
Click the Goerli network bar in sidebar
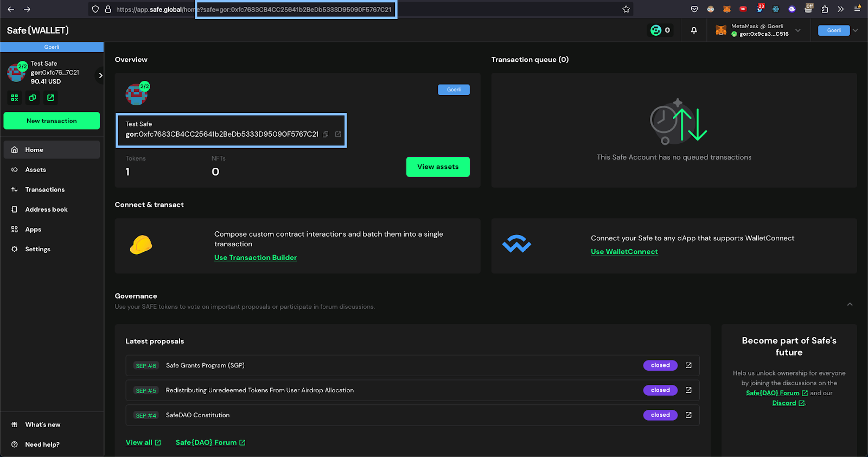click(52, 47)
